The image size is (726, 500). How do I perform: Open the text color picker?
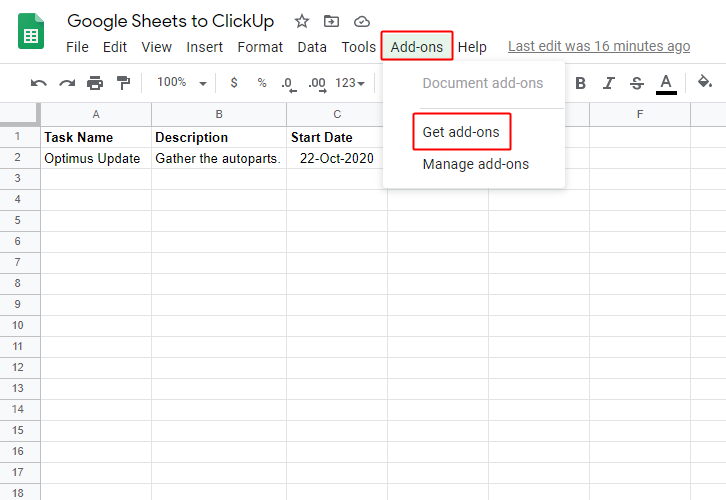[666, 84]
